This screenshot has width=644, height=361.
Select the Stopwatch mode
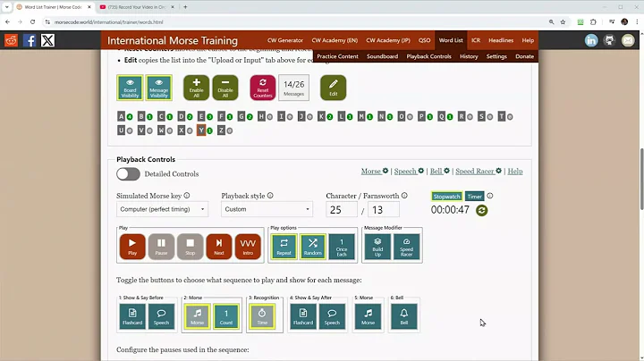coord(447,197)
